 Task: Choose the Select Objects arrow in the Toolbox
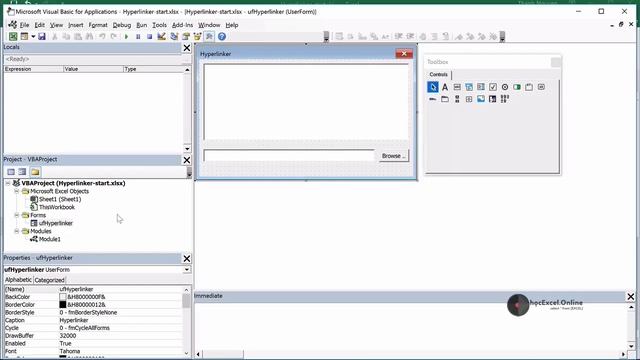tap(433, 87)
